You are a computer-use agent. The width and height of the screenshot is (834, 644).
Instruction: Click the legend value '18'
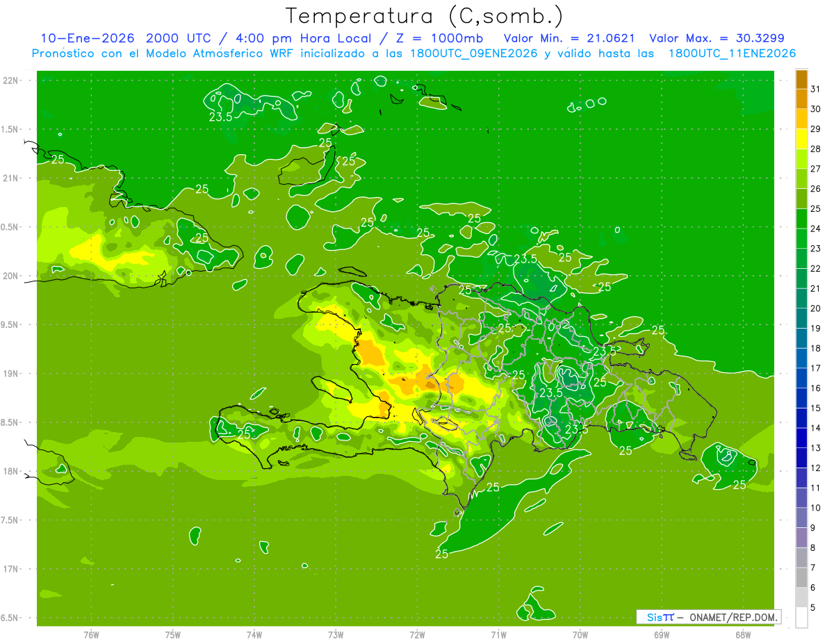click(x=816, y=348)
